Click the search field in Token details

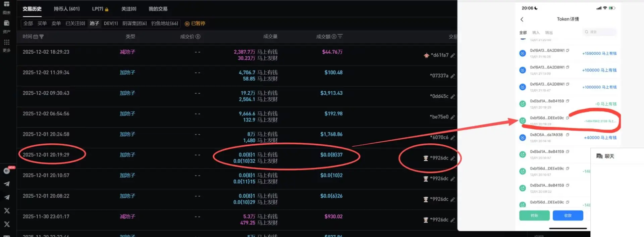pos(599,32)
